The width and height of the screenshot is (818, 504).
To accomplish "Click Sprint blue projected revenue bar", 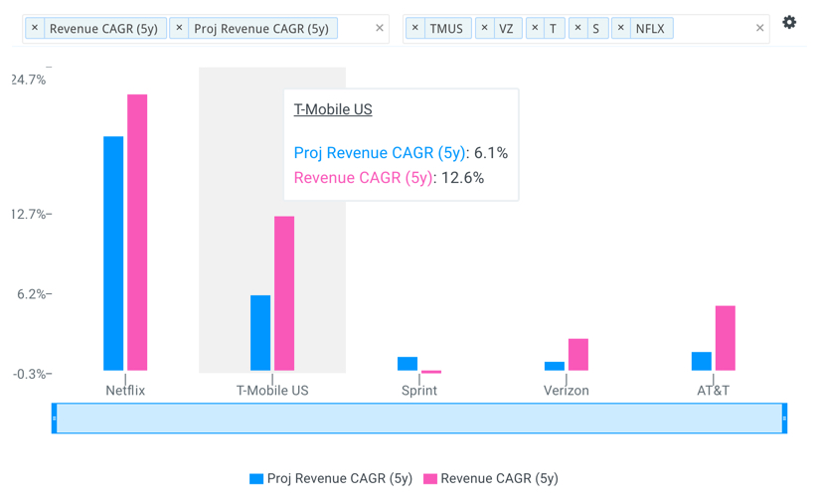I will point(408,364).
